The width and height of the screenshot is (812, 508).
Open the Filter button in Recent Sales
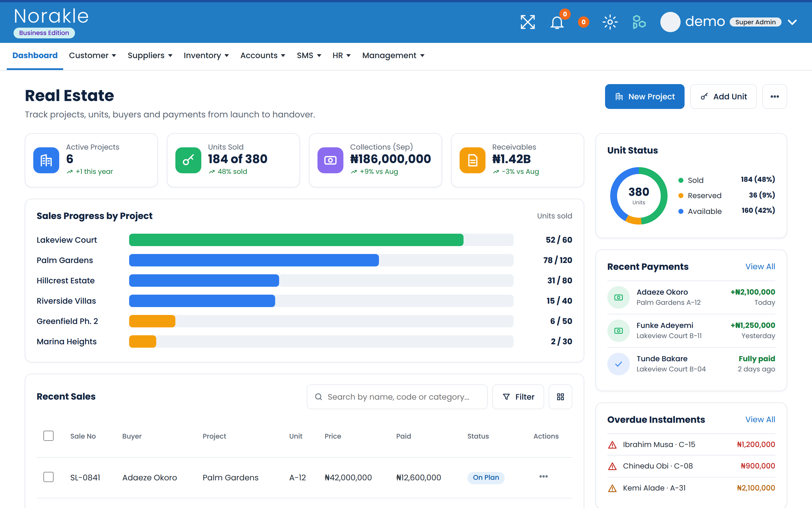tap(518, 397)
